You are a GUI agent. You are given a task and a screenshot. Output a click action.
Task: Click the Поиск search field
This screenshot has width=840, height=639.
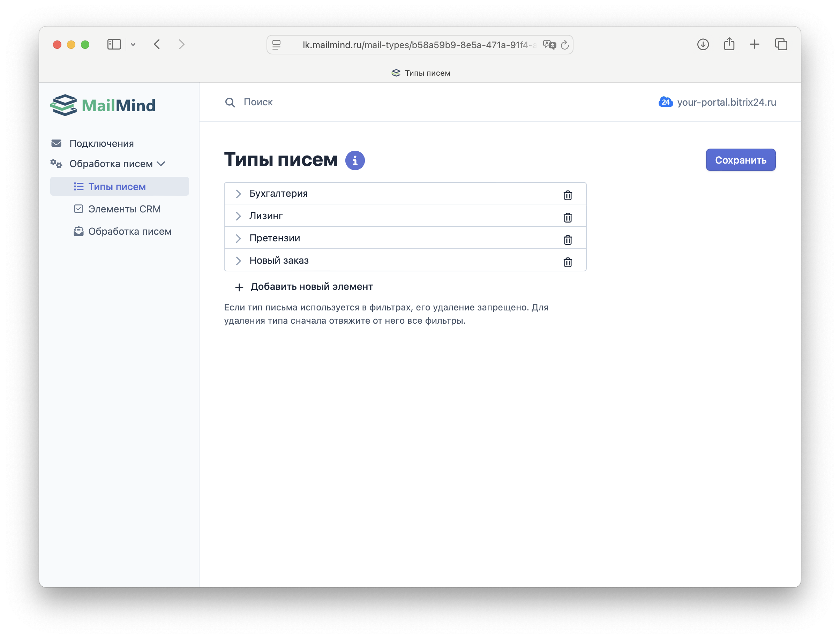tap(258, 102)
